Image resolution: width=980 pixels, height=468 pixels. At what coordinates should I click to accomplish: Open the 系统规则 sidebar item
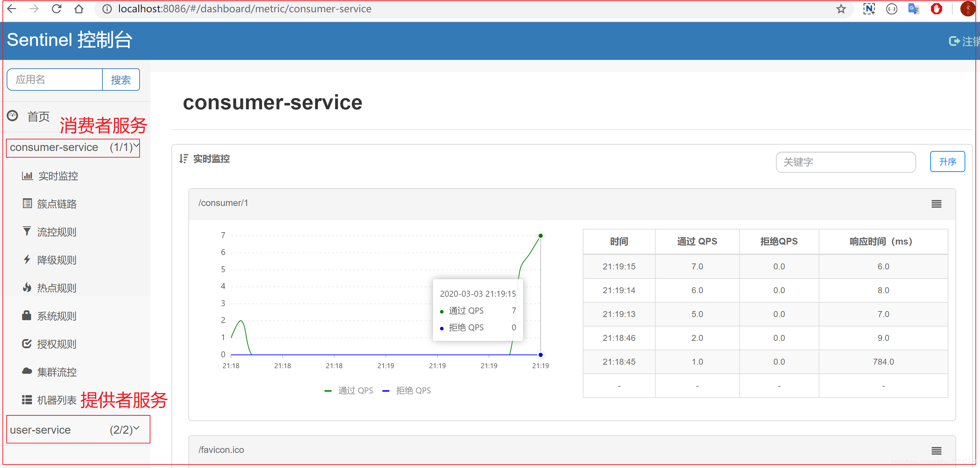(x=57, y=316)
